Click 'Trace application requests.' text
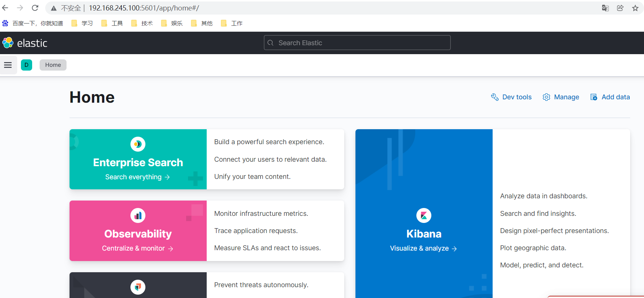 coord(256,231)
